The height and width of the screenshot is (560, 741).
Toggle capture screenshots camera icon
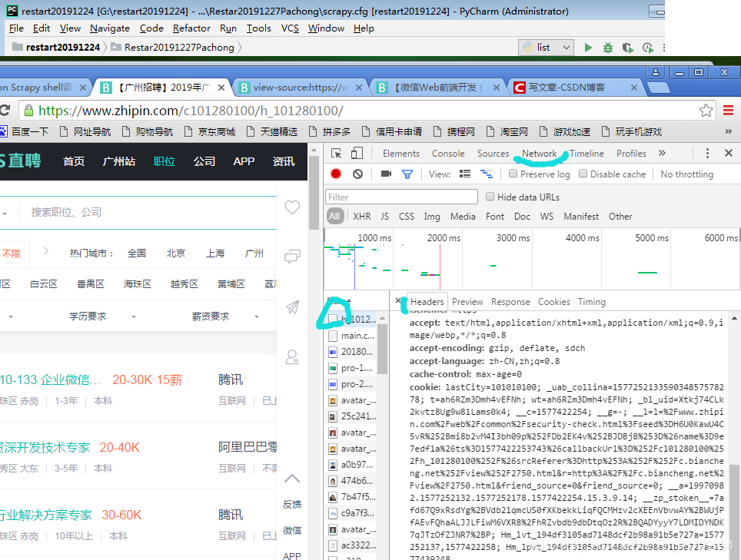(386, 174)
